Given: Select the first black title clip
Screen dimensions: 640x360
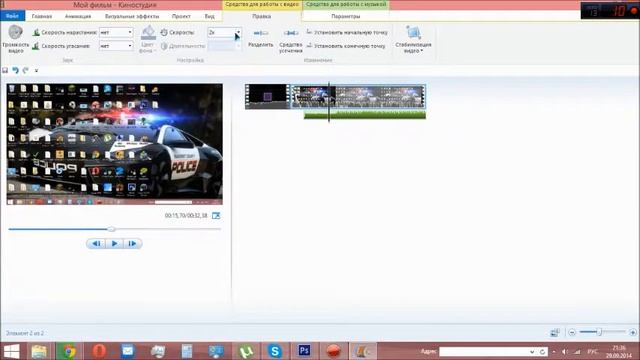Looking at the screenshot, I should pos(267,96).
